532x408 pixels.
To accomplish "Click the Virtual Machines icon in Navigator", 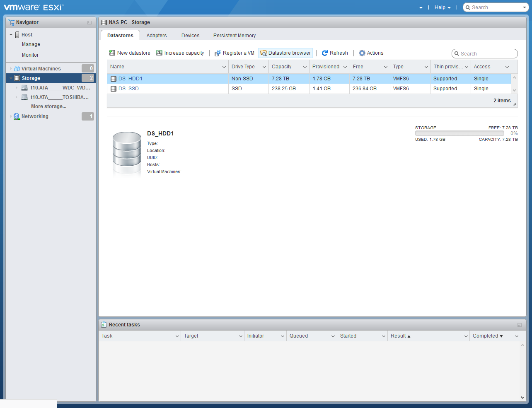I will 17,68.
